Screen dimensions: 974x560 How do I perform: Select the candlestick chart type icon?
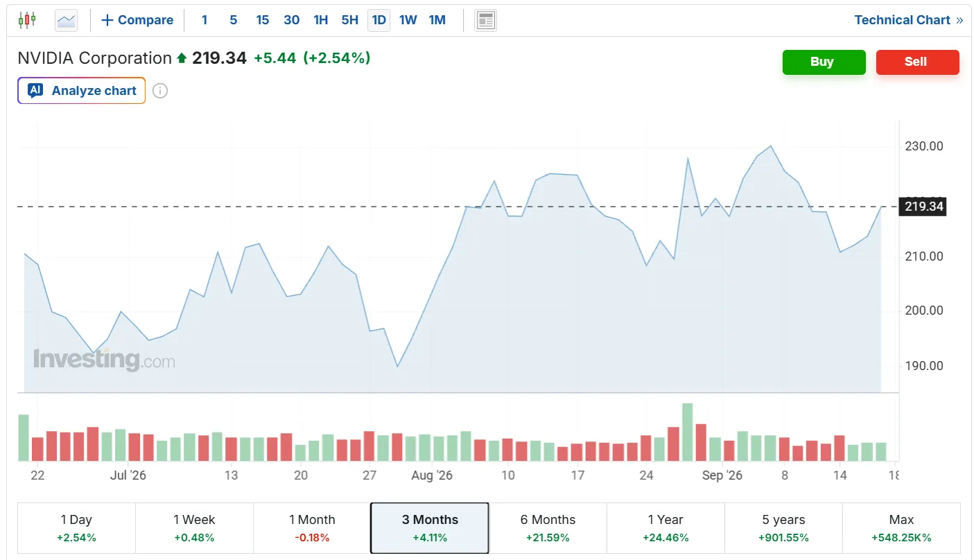(27, 20)
